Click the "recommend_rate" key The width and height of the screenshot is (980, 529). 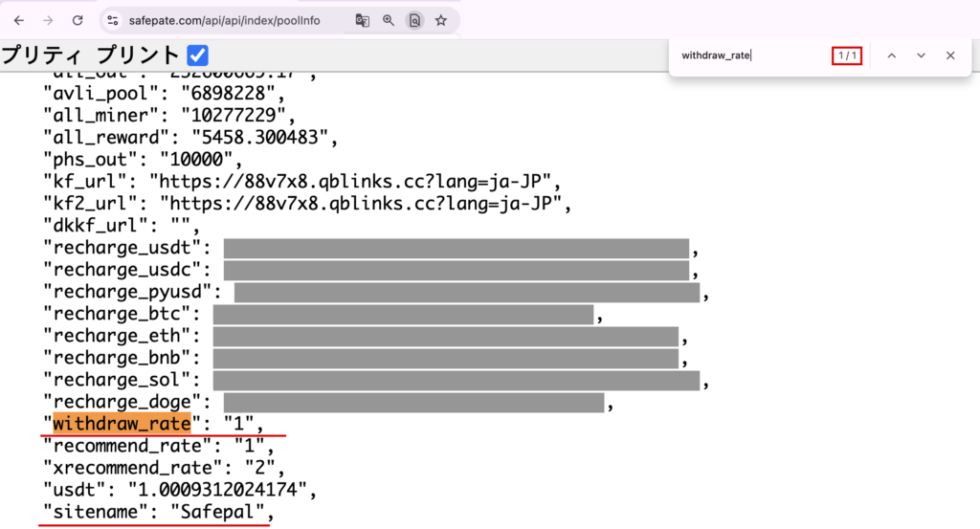pyautogui.click(x=127, y=446)
